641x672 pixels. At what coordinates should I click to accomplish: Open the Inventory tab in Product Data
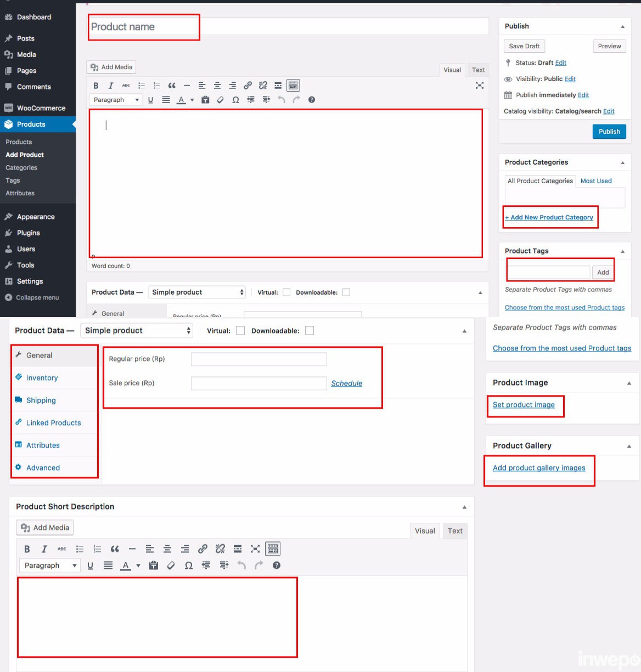coord(42,377)
